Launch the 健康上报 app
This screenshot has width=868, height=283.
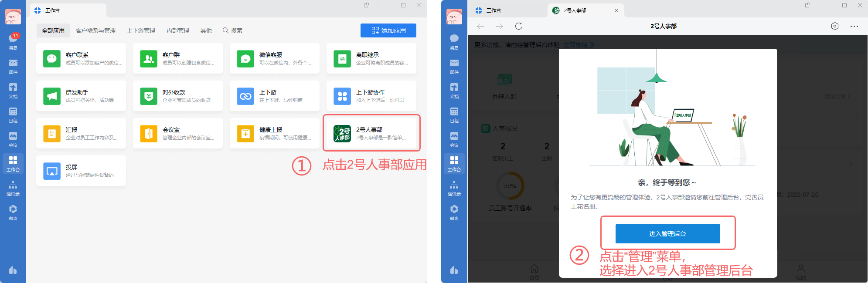(275, 133)
